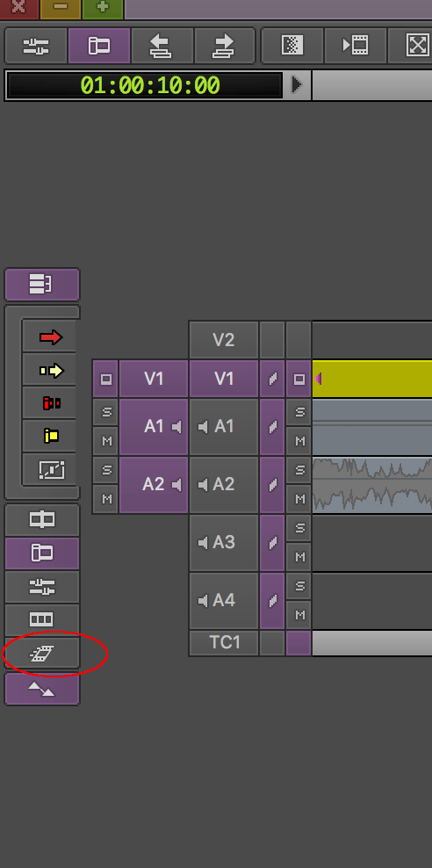The height and width of the screenshot is (868, 432).
Task: Enable the red Overwrite Trim tool
Action: [50, 403]
